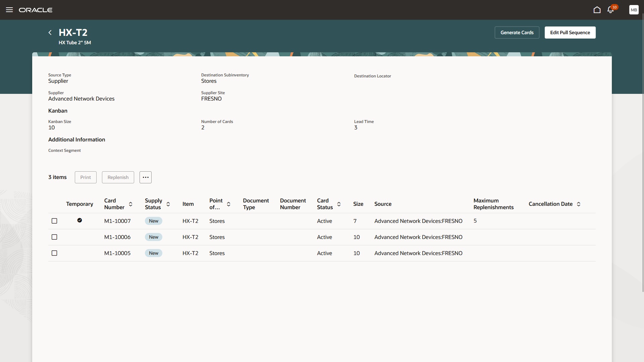Sort the Card Number column

pos(131,204)
